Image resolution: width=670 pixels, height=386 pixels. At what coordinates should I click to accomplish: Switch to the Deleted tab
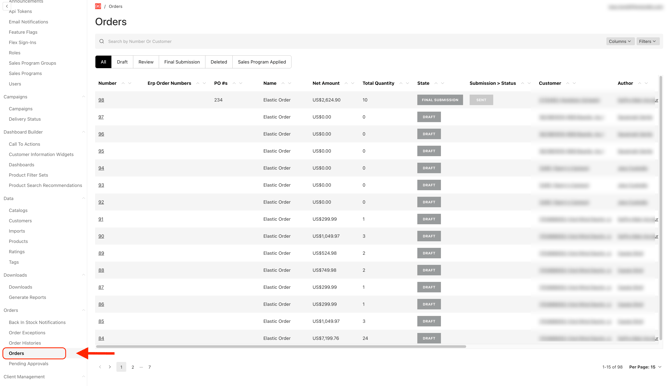point(219,62)
